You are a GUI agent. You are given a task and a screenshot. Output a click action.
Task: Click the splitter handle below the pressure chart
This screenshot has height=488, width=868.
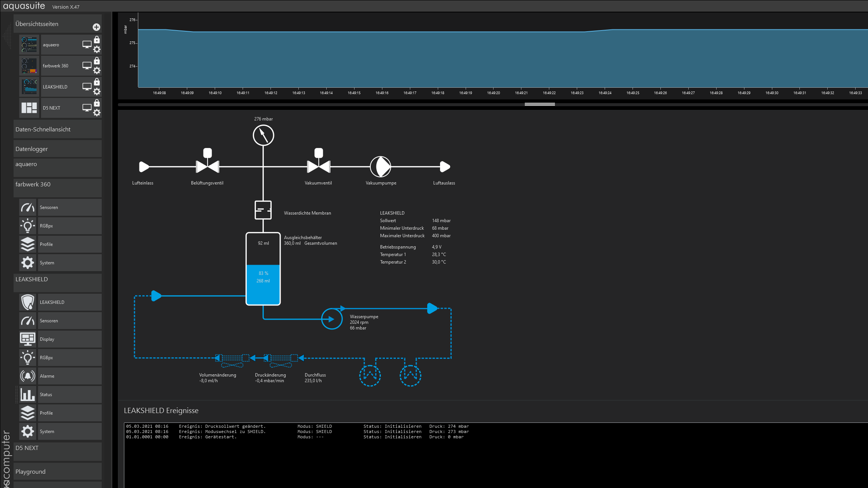click(x=539, y=104)
